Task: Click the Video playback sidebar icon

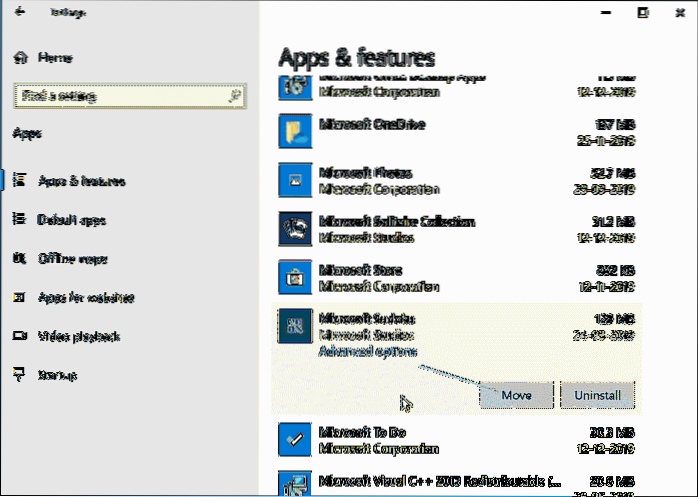Action: (x=20, y=335)
